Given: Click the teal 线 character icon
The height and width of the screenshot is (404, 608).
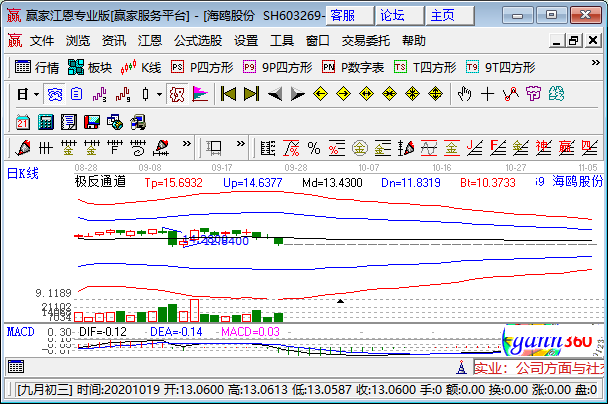Looking at the screenshot, I should pos(556,94).
